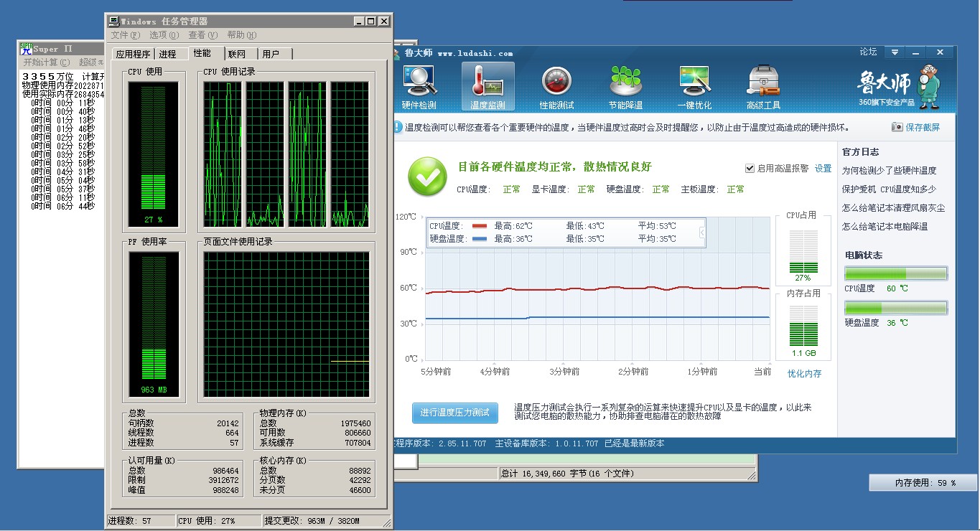Open 怎么给笔记本电脑降温 article

pyautogui.click(x=885, y=227)
